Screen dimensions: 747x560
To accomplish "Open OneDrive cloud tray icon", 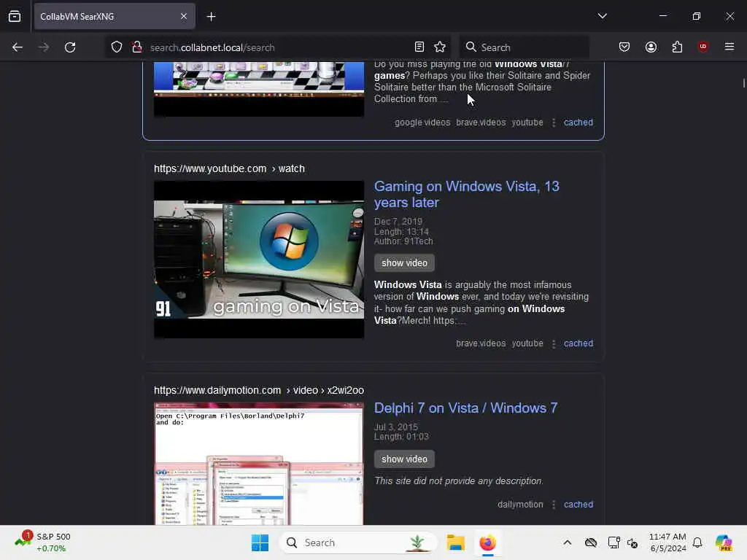I will tap(591, 542).
